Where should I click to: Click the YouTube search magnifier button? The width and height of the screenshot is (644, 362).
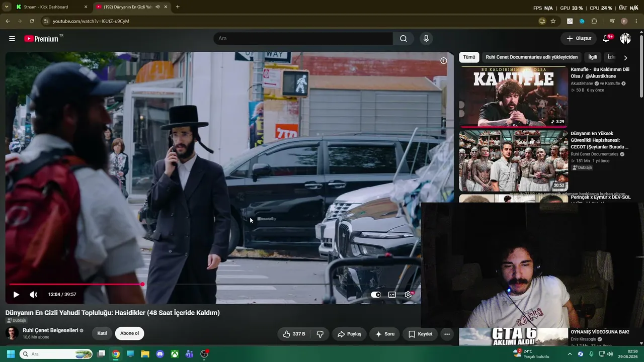tap(404, 39)
